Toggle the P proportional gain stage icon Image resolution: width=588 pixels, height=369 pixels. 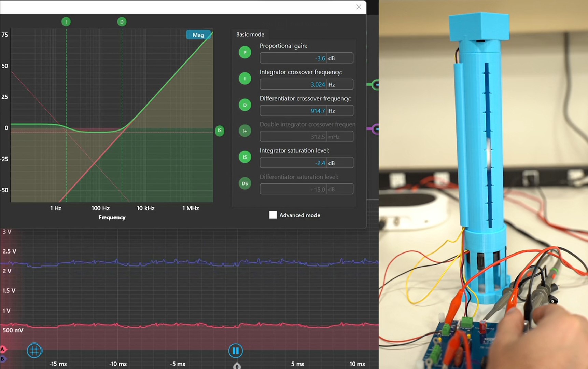245,52
